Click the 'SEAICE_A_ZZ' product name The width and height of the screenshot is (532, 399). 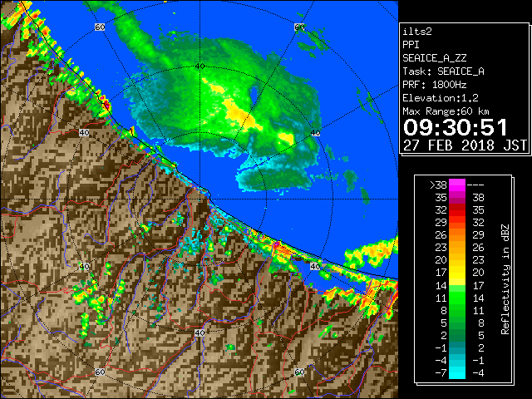click(435, 58)
